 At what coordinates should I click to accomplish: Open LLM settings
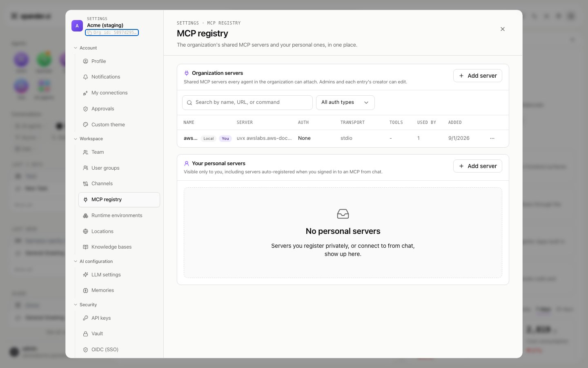119,275
